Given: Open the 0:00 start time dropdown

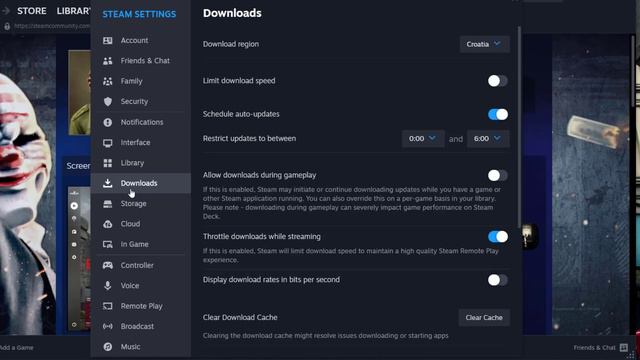Looking at the screenshot, I should tap(423, 139).
